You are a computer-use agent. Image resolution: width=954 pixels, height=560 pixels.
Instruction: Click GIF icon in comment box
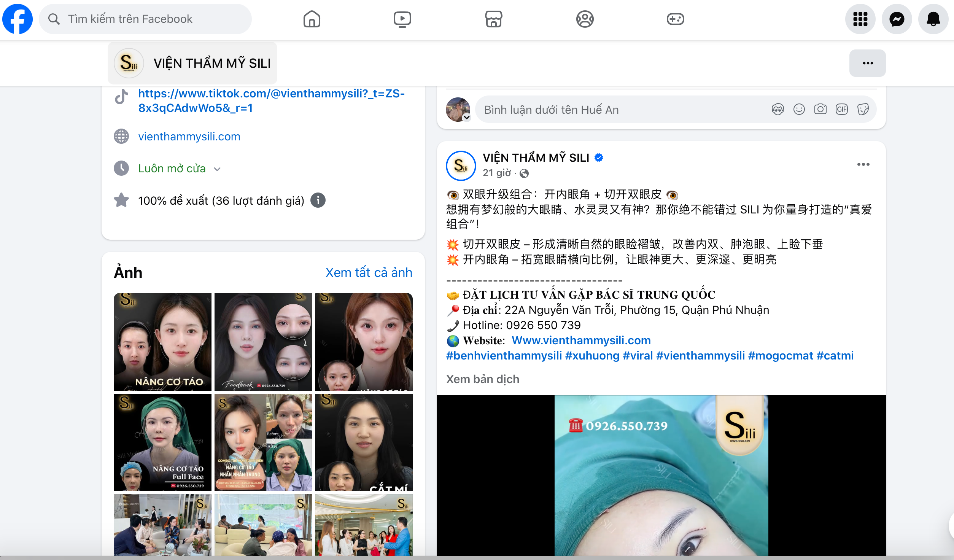pos(841,110)
